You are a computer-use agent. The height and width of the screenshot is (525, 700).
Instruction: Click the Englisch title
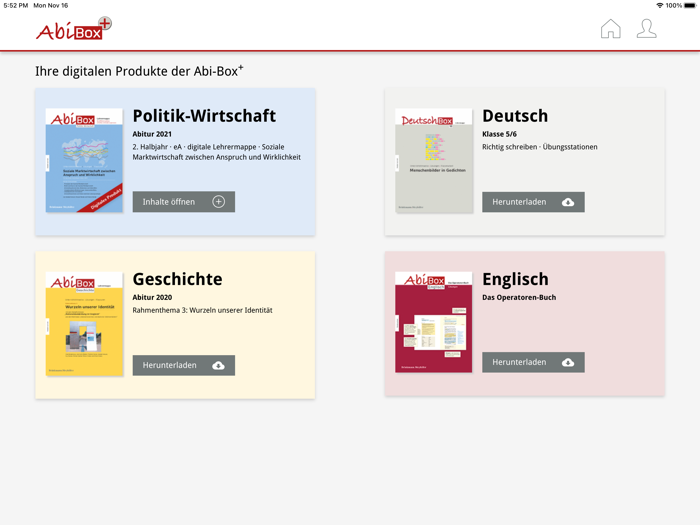[x=515, y=279]
